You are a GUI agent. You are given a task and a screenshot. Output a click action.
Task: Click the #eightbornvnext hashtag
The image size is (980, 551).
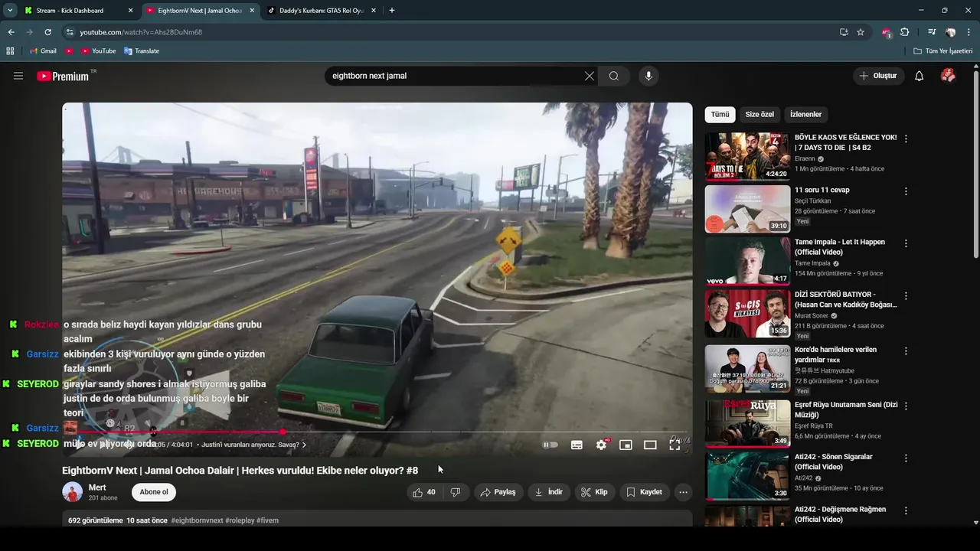tap(198, 520)
